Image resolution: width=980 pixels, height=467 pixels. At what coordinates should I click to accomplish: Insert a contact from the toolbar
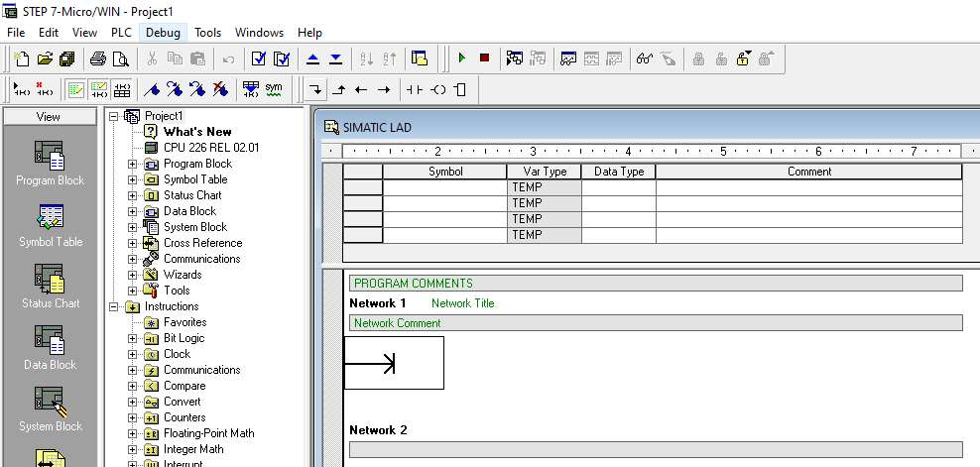pyautogui.click(x=414, y=89)
